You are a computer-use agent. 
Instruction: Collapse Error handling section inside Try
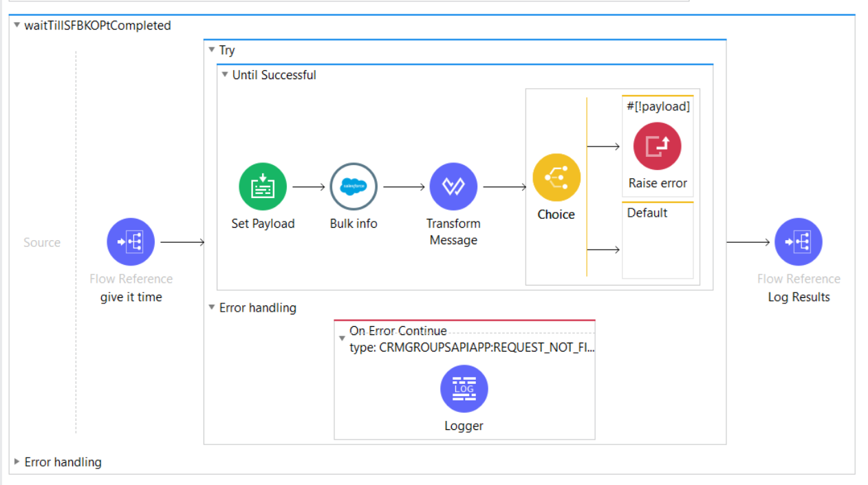tap(212, 308)
